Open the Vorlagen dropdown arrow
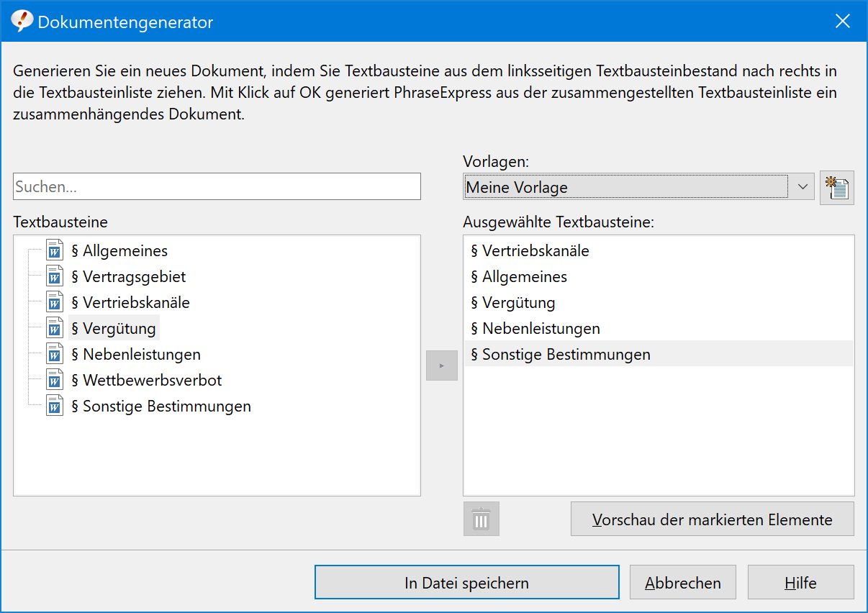This screenshot has width=868, height=613. click(803, 187)
